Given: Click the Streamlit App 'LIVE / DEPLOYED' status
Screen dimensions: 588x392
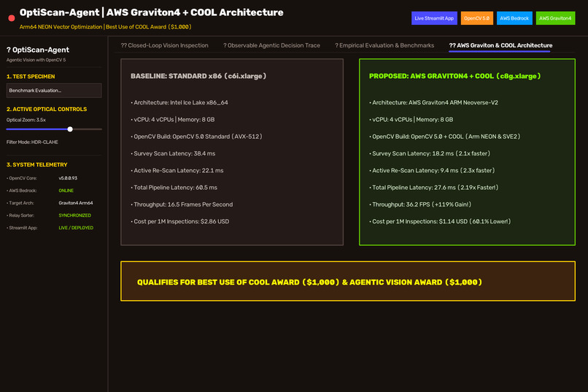Looking at the screenshot, I should click(76, 228).
